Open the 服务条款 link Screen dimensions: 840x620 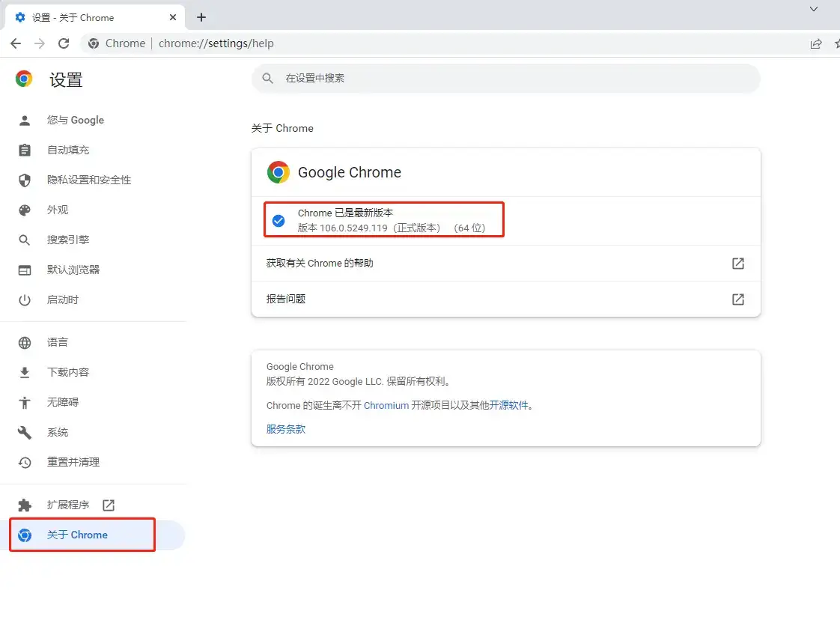(286, 429)
